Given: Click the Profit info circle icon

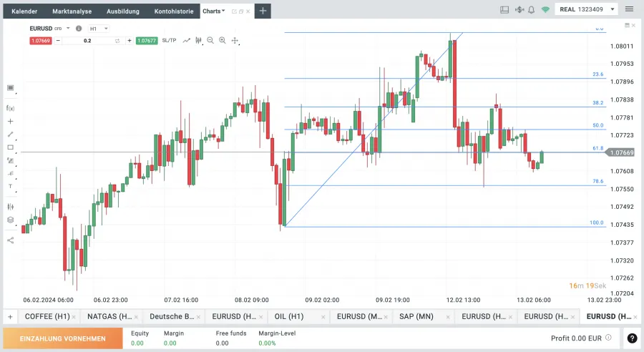Looking at the screenshot, I should tap(608, 337).
